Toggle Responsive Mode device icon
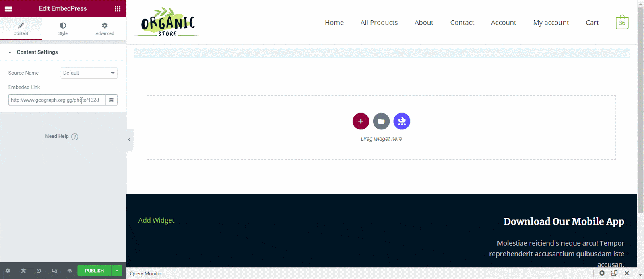The image size is (644, 279). coord(54,271)
